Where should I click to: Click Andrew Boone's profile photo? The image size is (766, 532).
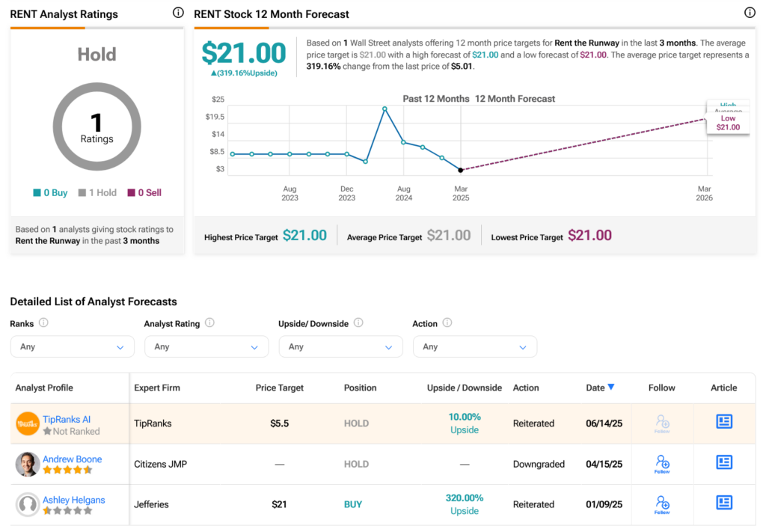point(28,464)
